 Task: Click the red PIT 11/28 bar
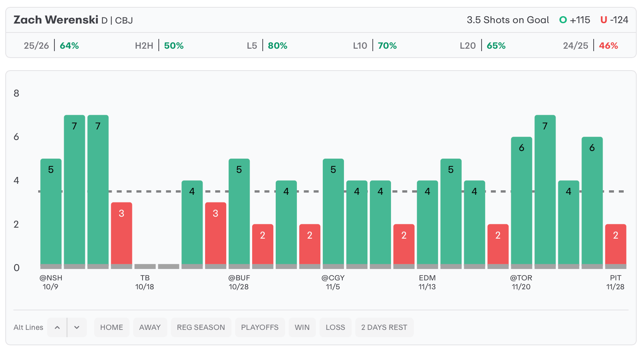[x=616, y=244]
